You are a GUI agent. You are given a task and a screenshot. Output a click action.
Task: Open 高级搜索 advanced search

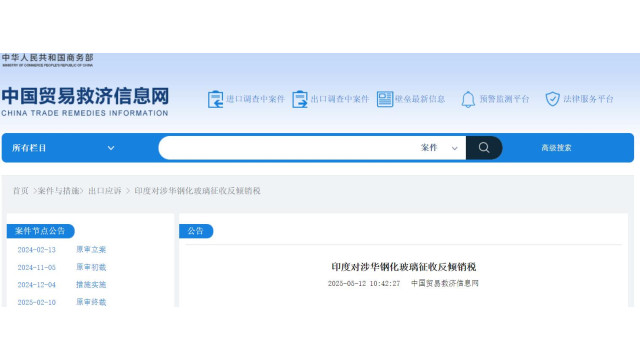556,148
